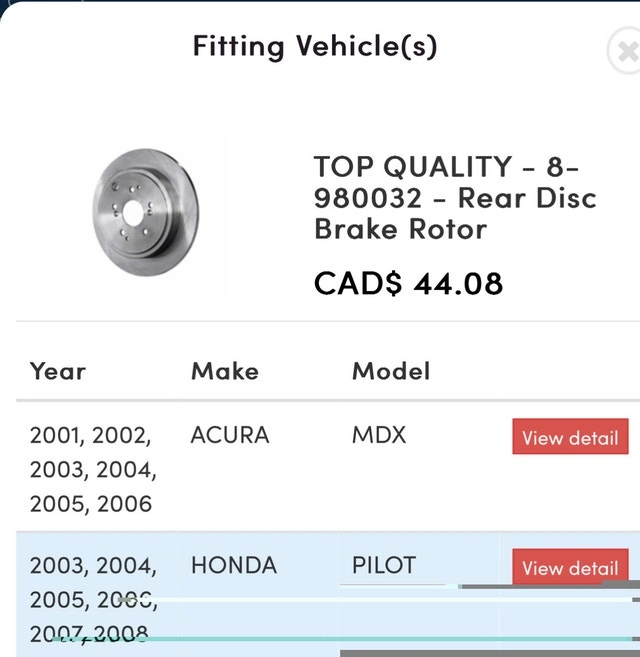
Task: Click the brake rotor product image
Action: click(x=146, y=215)
